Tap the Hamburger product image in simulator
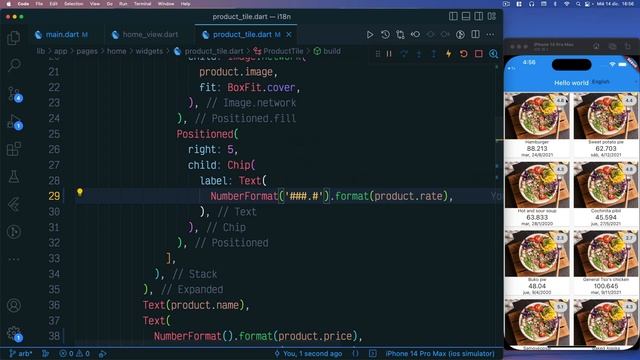640x360 pixels. click(537, 116)
